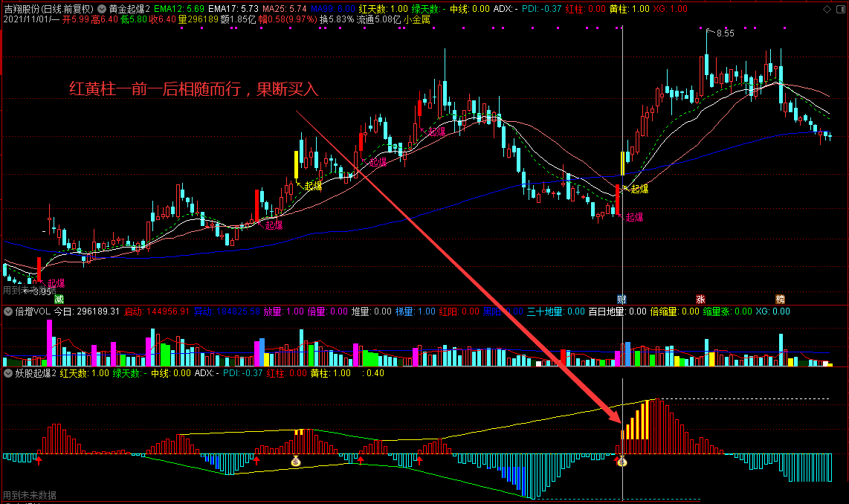Click the : 0.40 value after 黄柱
The width and height of the screenshot is (849, 504).
coord(372,373)
